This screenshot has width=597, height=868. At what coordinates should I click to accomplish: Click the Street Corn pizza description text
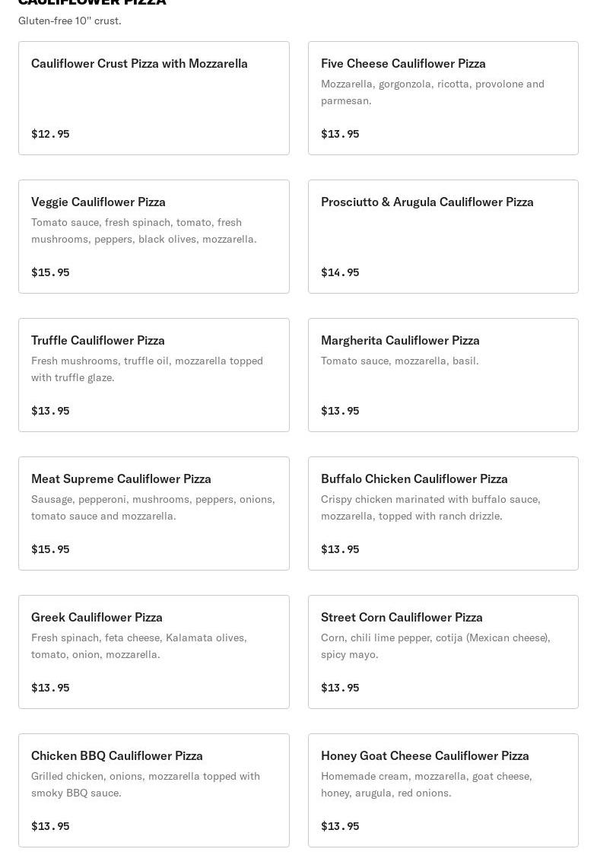(435, 646)
